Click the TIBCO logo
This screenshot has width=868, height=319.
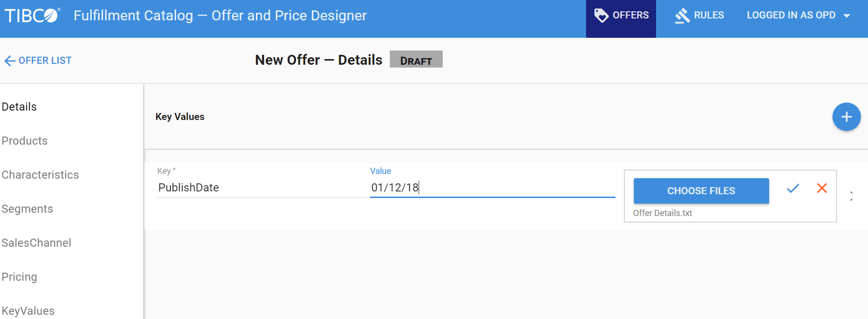click(32, 16)
